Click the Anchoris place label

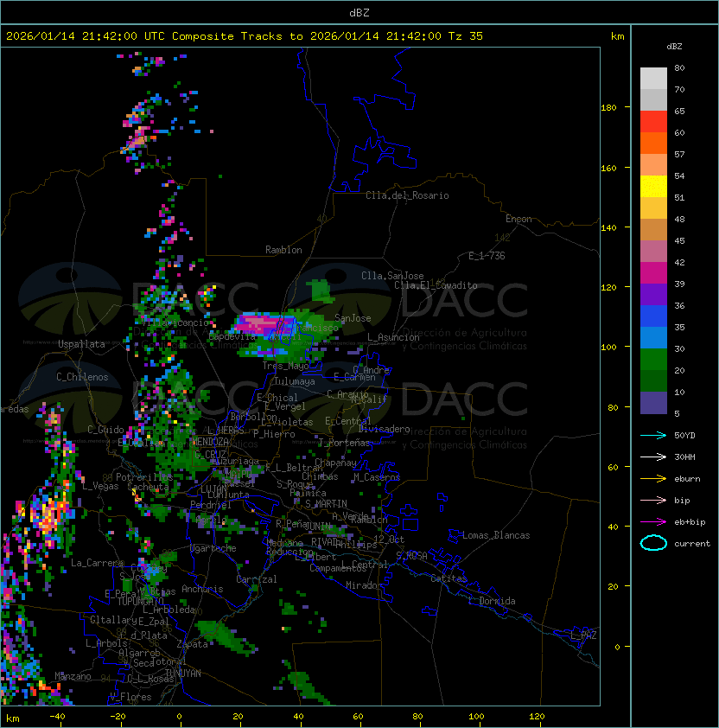pyautogui.click(x=202, y=589)
